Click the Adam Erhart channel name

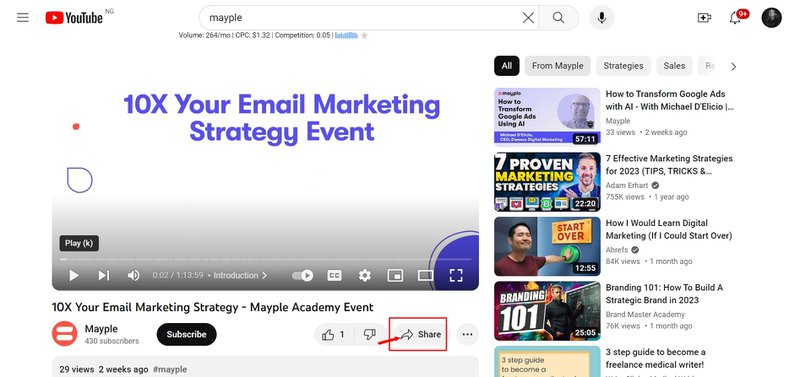(627, 186)
